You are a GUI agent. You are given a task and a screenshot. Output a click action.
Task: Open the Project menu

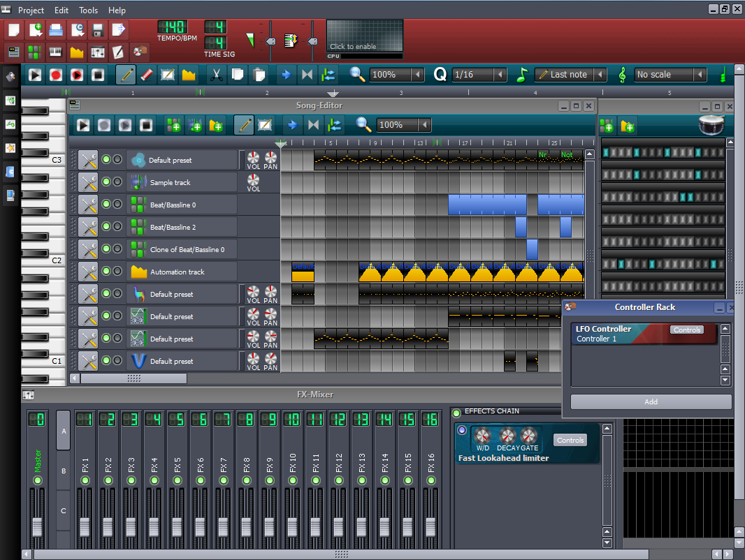[31, 10]
